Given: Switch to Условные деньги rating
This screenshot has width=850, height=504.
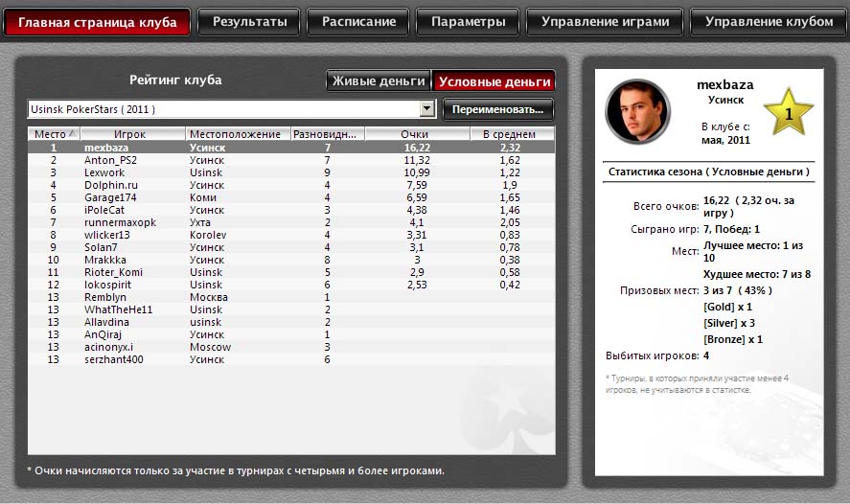Looking at the screenshot, I should point(494,82).
